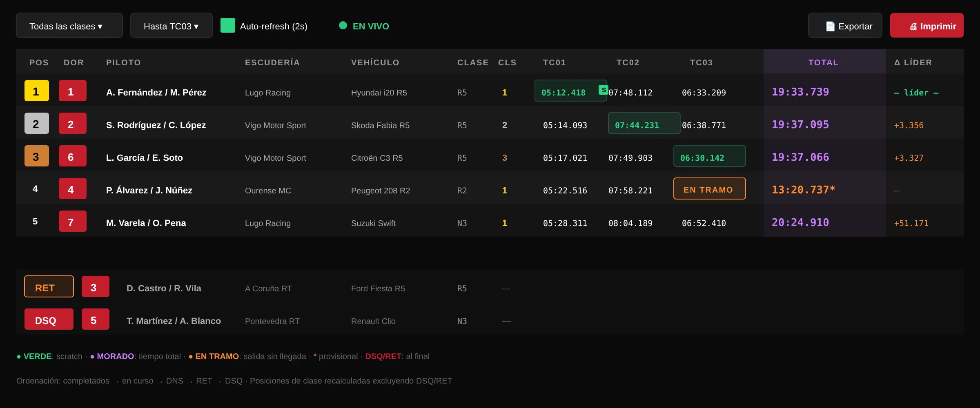This screenshot has height=408, width=980.
Task: Click the red Imprimir button
Action: coord(927,25)
